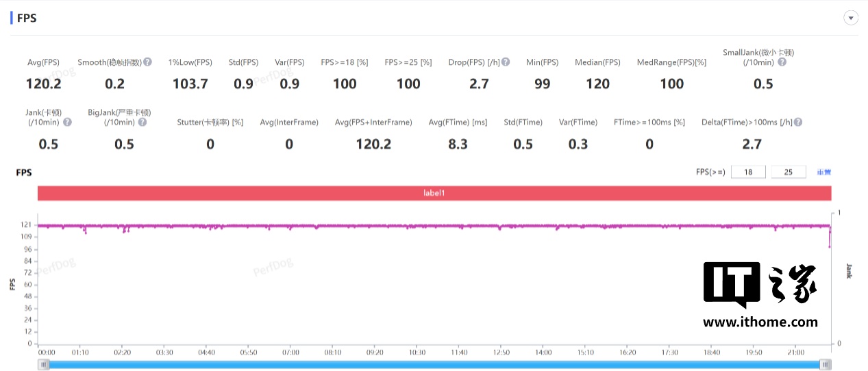Viewport: 868px width, 371px height.
Task: Click the Drop(FPS) [/h] help icon
Action: point(506,62)
